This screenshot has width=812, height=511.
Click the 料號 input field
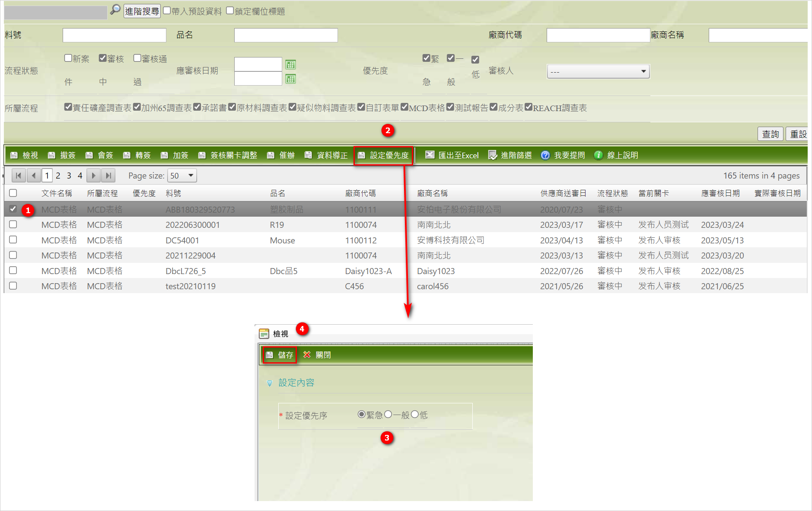pyautogui.click(x=115, y=35)
